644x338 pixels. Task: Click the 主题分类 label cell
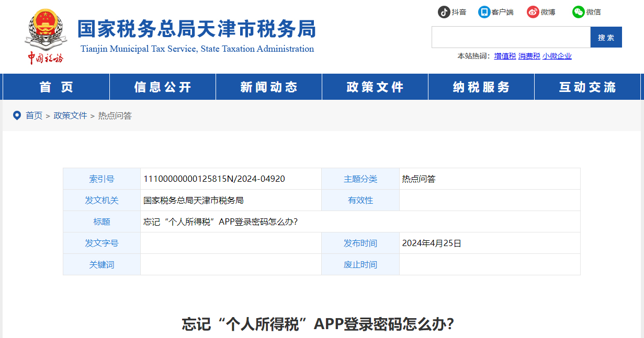coord(360,179)
